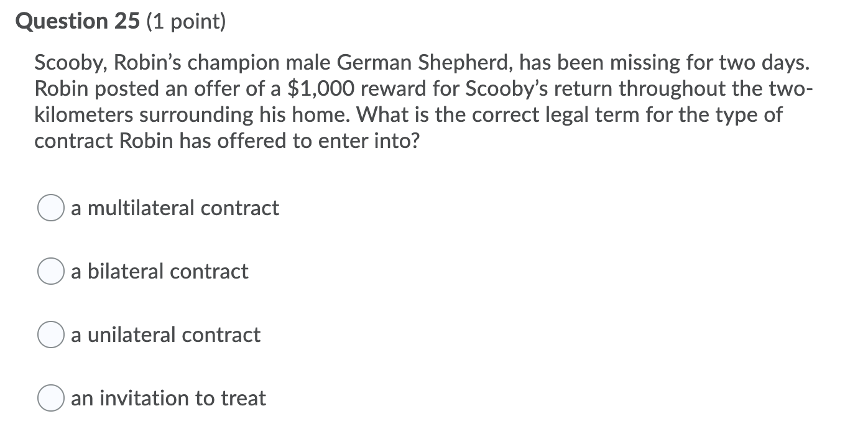Select the radio button for 'a bilateral contract'

[51, 271]
